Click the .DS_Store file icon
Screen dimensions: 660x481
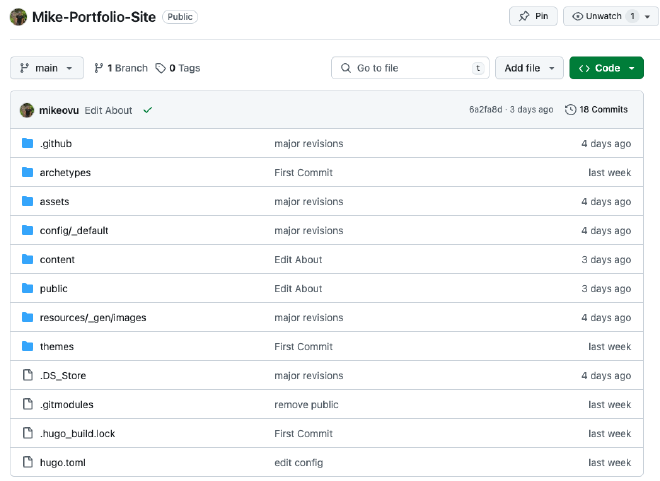28,375
